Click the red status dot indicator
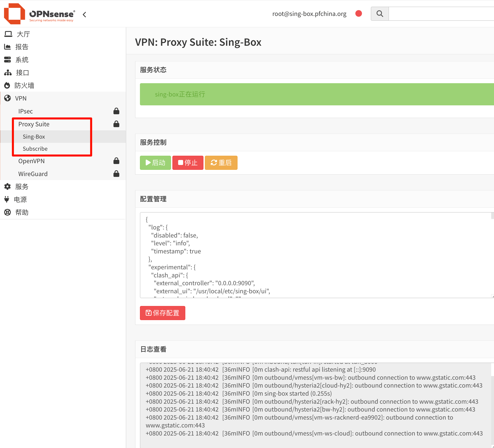 [x=359, y=13]
